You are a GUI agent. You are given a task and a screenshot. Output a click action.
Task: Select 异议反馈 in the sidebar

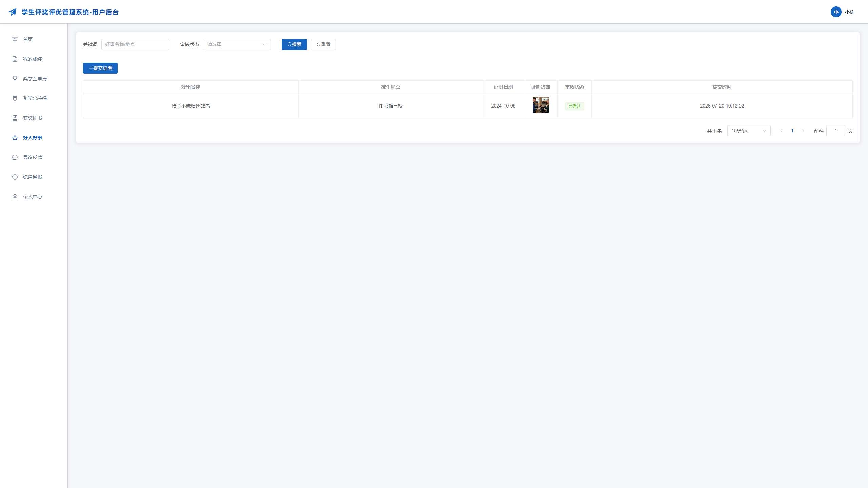(x=34, y=157)
